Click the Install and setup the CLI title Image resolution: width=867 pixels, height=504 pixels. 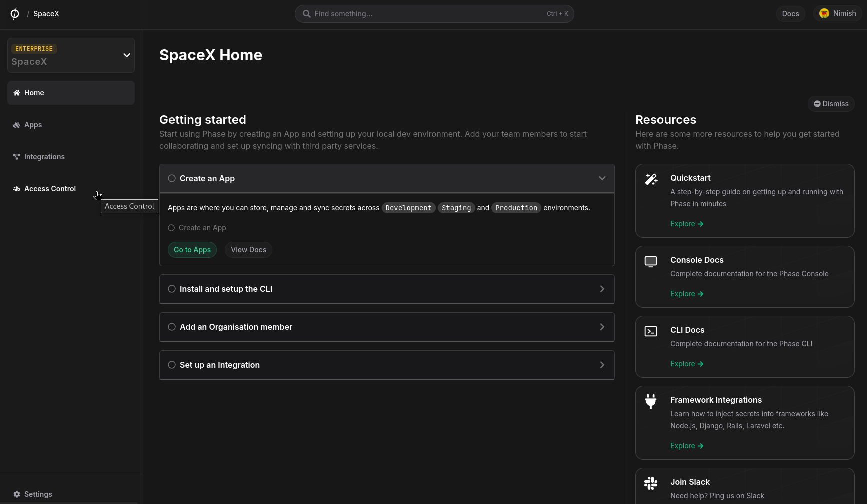click(x=226, y=289)
